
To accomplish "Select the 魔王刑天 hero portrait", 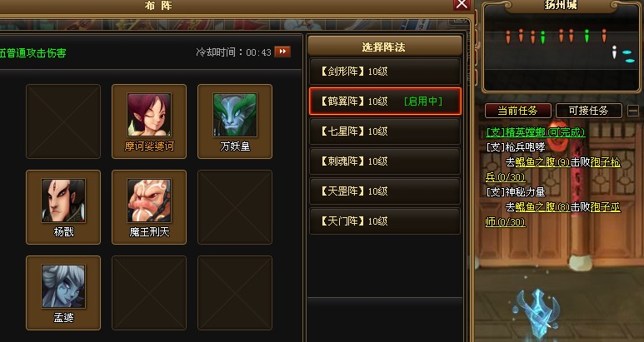I will coord(149,201).
